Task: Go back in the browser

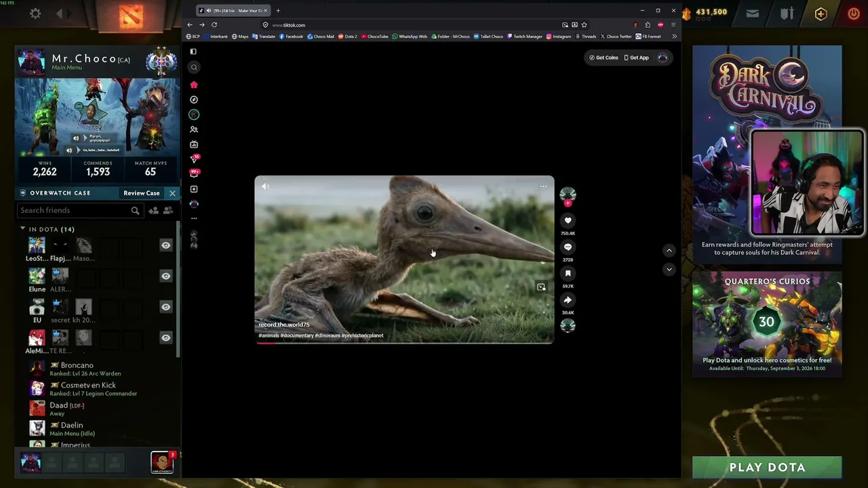Action: [x=190, y=25]
